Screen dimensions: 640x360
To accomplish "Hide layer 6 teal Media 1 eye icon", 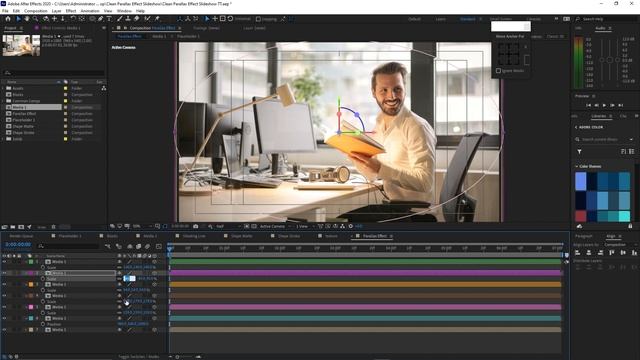I will coord(4,318).
